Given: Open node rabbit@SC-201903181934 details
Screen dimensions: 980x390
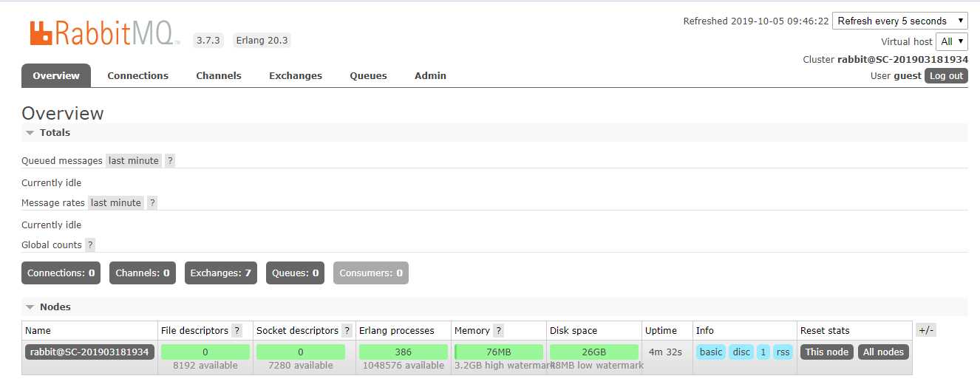Looking at the screenshot, I should pyautogui.click(x=89, y=352).
